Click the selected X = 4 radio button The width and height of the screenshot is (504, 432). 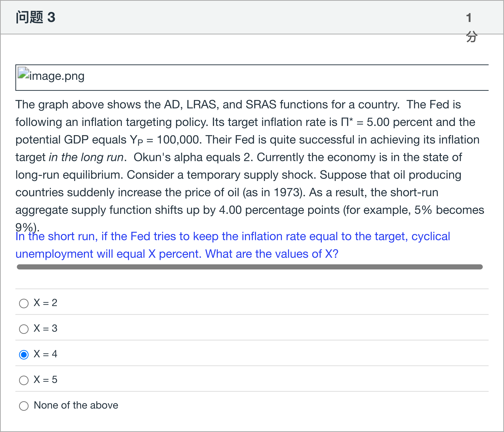point(24,354)
